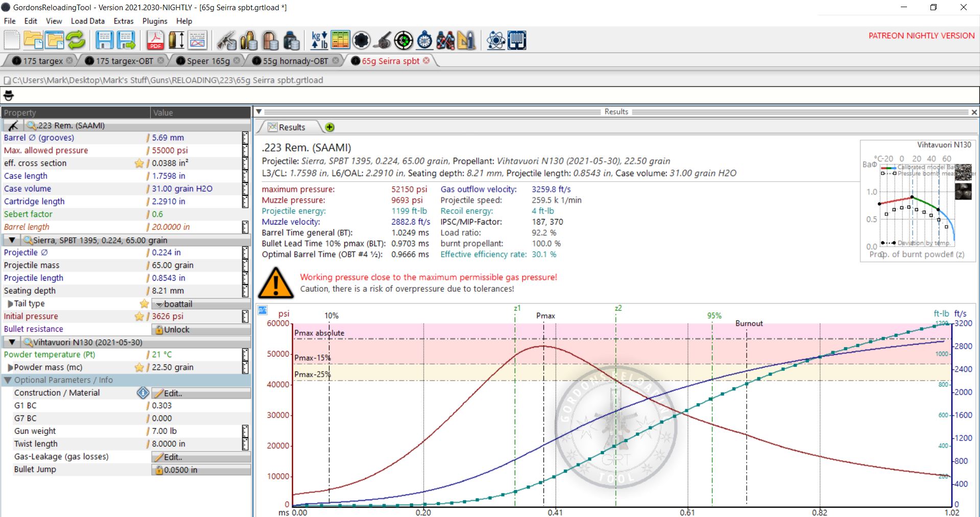
Task: Click Edit.. for Construction / Material
Action: click(x=201, y=393)
